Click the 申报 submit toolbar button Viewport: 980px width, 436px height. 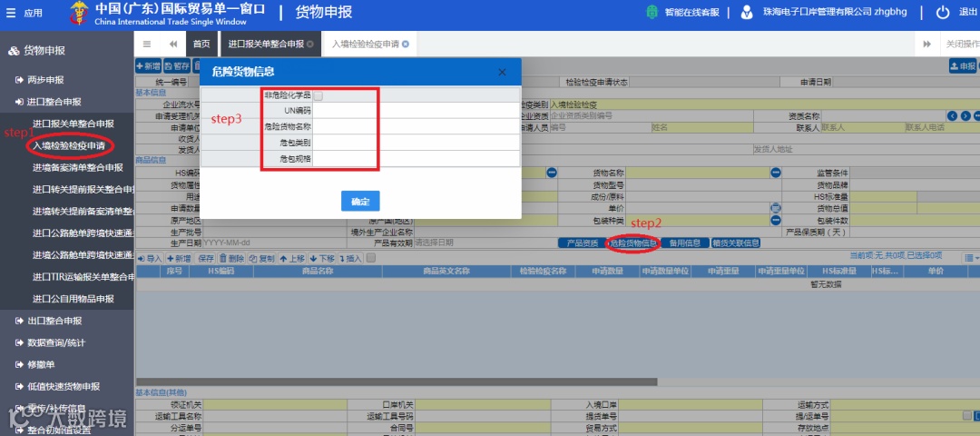click(x=963, y=65)
